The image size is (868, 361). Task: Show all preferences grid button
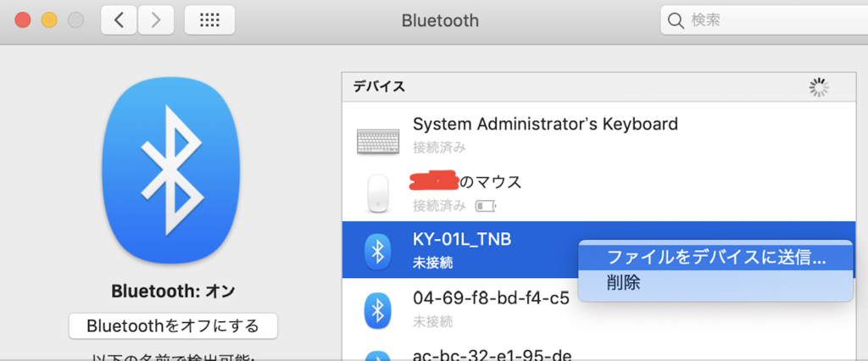coord(209,20)
